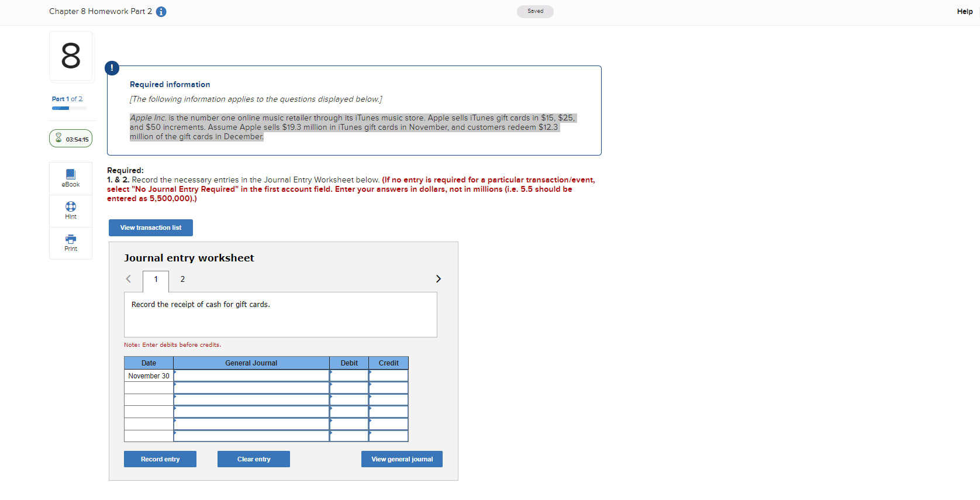The width and height of the screenshot is (980, 500).
Task: Click the Part 1 of 2 progress bar
Action: coord(69,108)
